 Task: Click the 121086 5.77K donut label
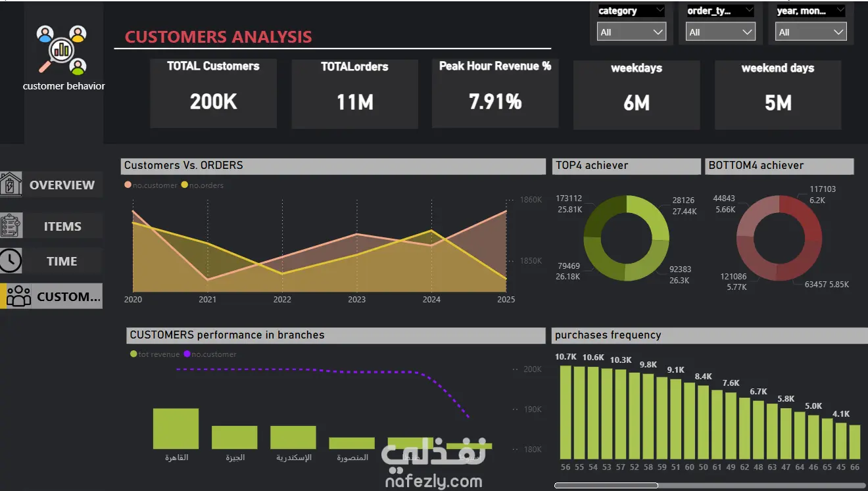733,282
